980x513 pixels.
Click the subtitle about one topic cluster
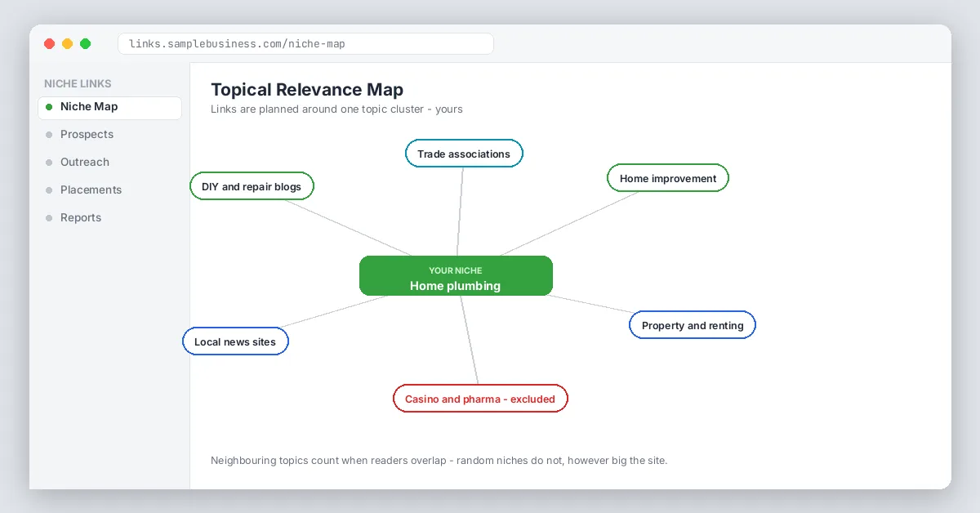coord(336,109)
